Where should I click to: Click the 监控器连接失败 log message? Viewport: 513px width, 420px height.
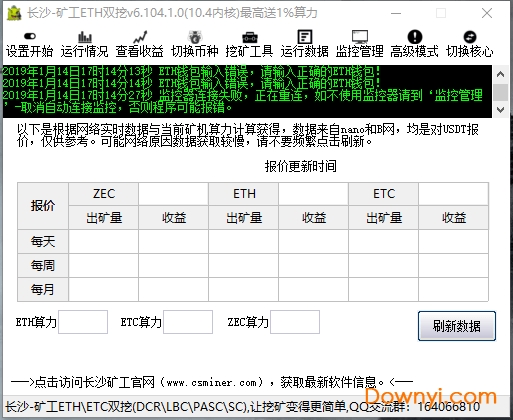point(242,102)
